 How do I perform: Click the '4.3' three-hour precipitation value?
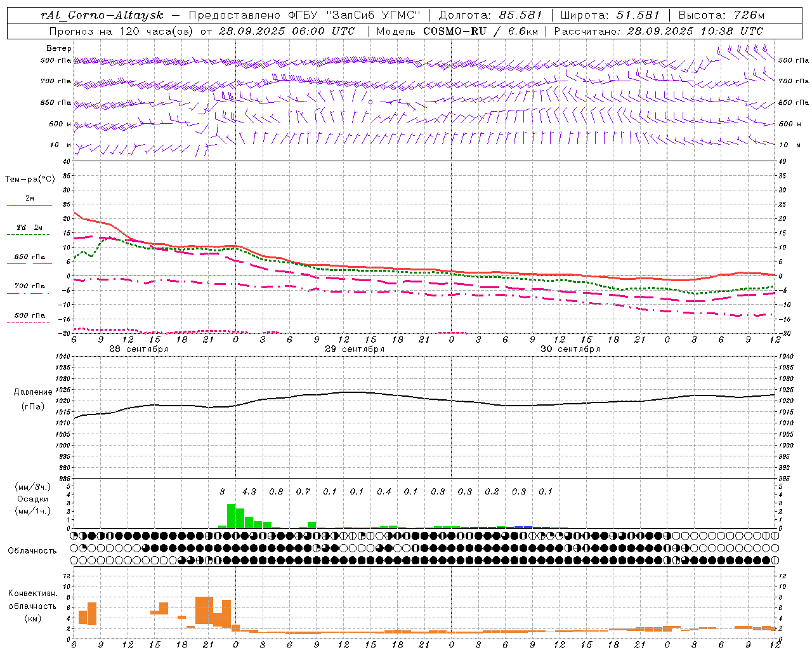click(249, 491)
